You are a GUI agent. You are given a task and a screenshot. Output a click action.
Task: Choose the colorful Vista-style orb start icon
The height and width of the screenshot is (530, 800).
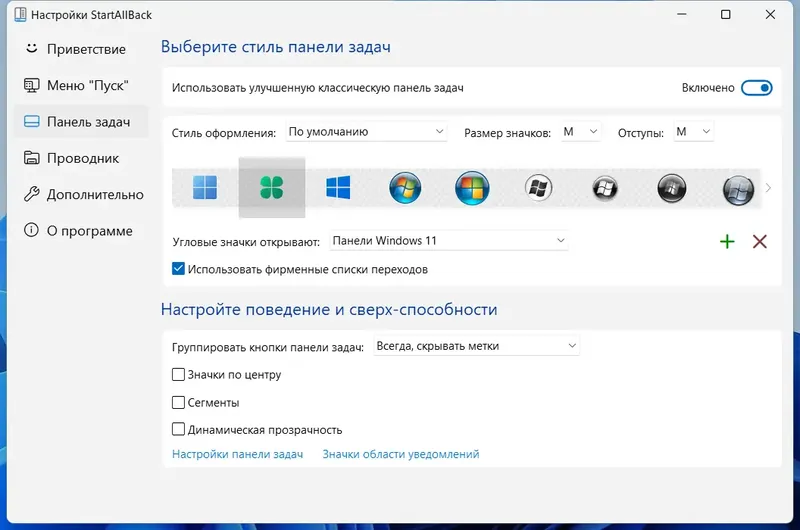[472, 188]
